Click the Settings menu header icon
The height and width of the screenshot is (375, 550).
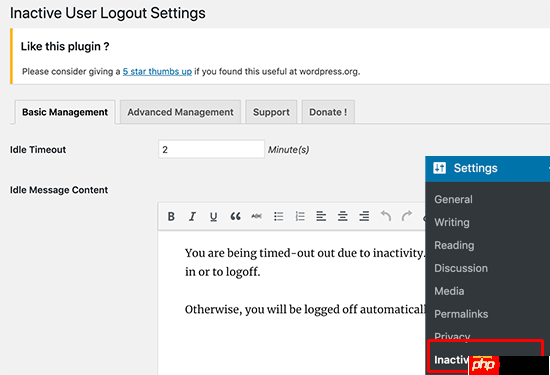coord(439,168)
